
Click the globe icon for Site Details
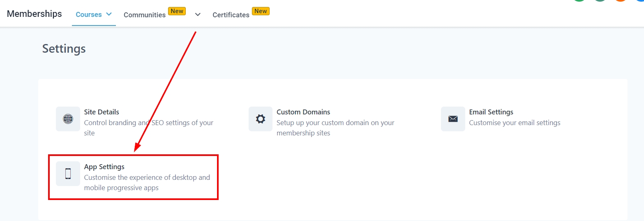[68, 119]
